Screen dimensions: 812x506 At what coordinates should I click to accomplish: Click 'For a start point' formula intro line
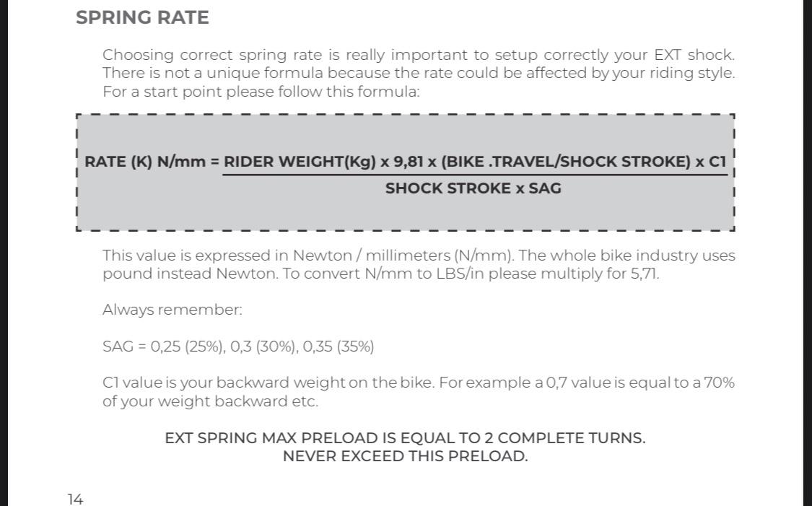pos(261,92)
